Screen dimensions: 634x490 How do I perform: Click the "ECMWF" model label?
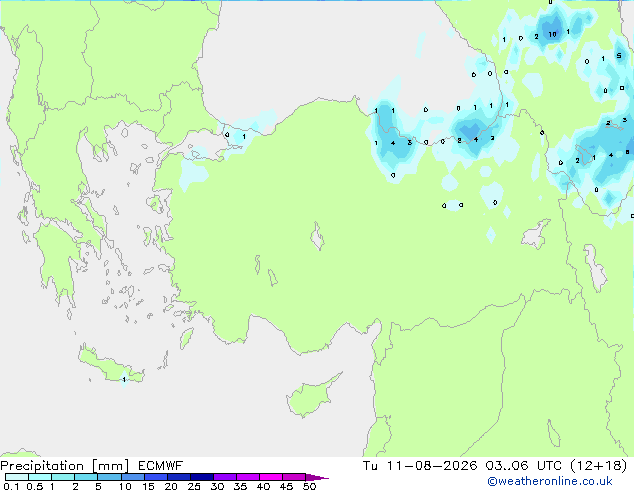point(161,466)
